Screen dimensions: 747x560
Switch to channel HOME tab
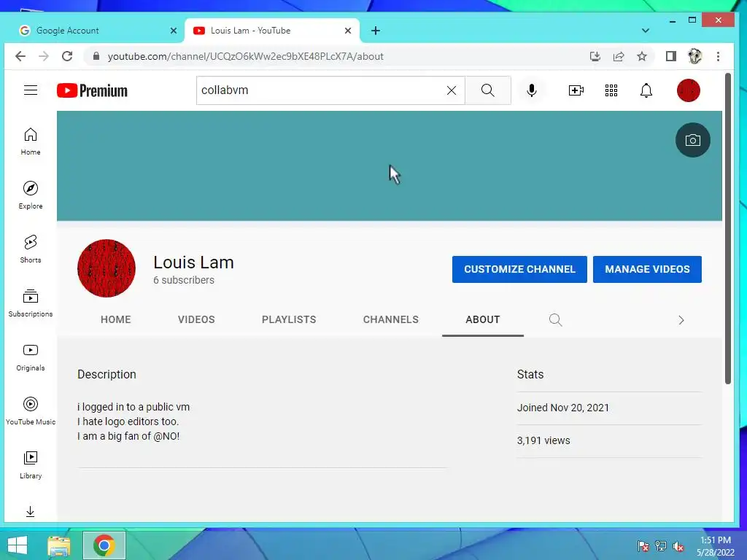(x=115, y=319)
